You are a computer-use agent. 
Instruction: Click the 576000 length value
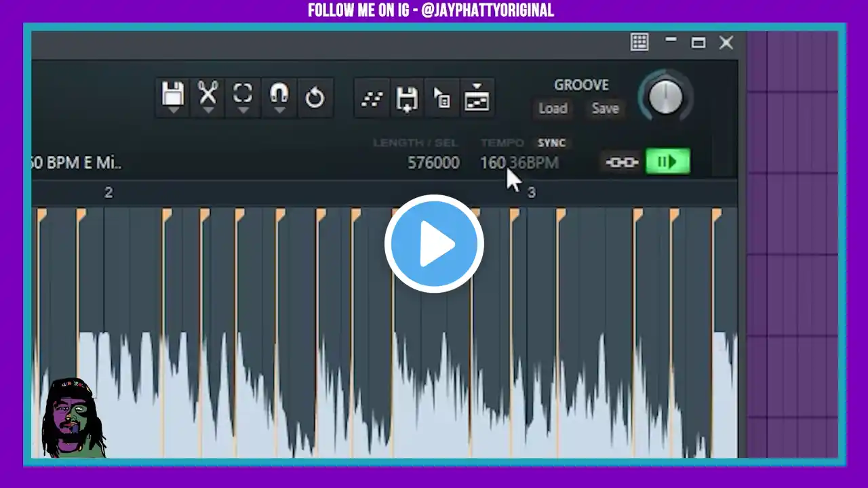click(x=433, y=163)
